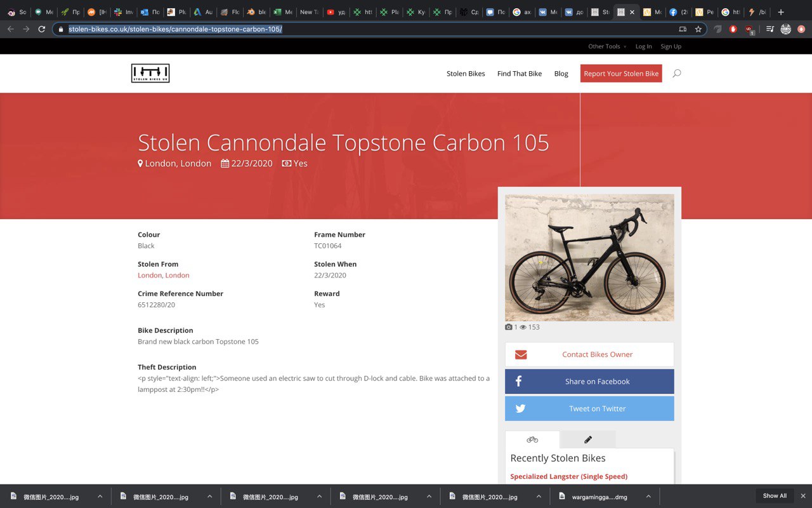Image resolution: width=812 pixels, height=508 pixels.
Task: Click the camera photo count icon
Action: [509, 327]
